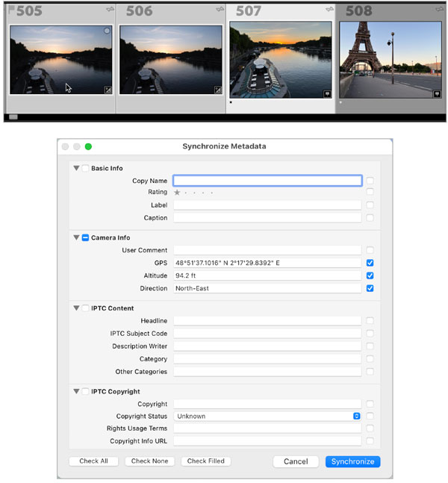This screenshot has width=448, height=483.
Task: Enable the Label checkbox
Action: [x=370, y=205]
